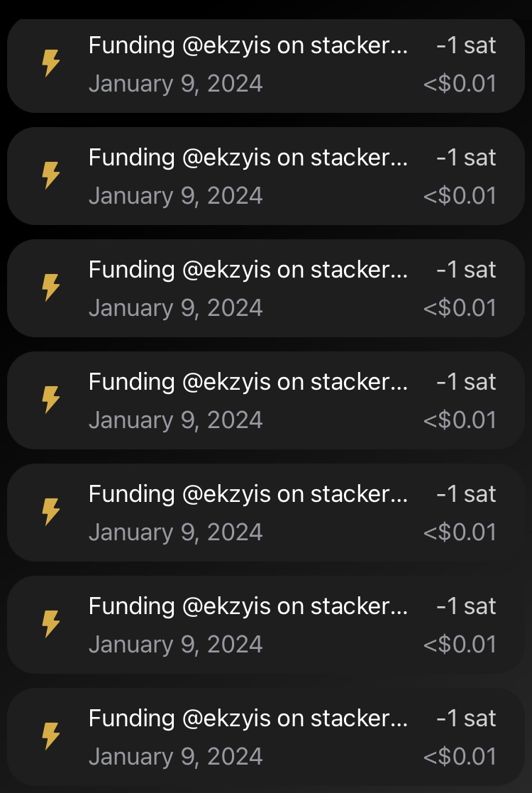
Task: Open the second "Funding @ekzyis" transaction title
Action: pos(248,158)
